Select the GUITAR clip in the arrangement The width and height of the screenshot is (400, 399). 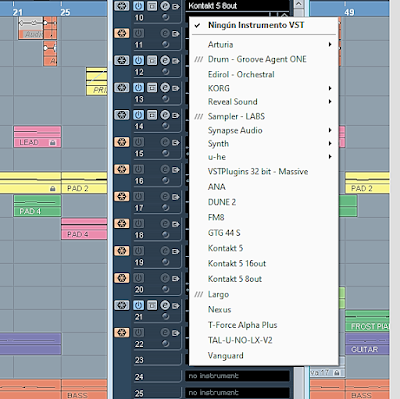pos(367,344)
